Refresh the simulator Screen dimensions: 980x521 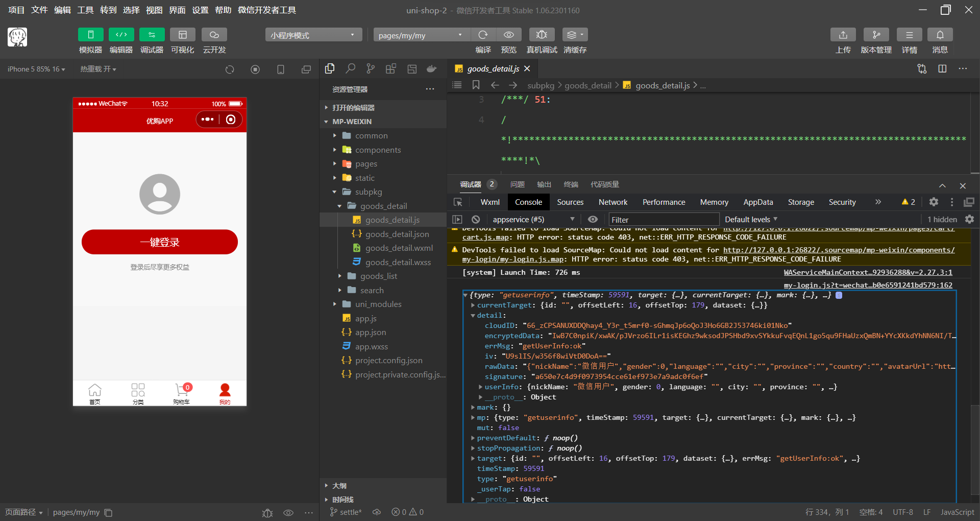coord(230,69)
